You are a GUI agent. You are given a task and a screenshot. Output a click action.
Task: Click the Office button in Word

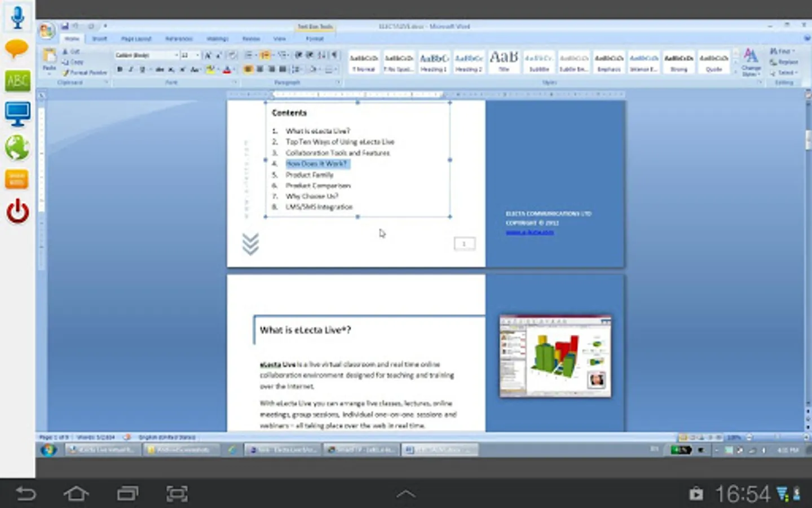click(x=47, y=30)
